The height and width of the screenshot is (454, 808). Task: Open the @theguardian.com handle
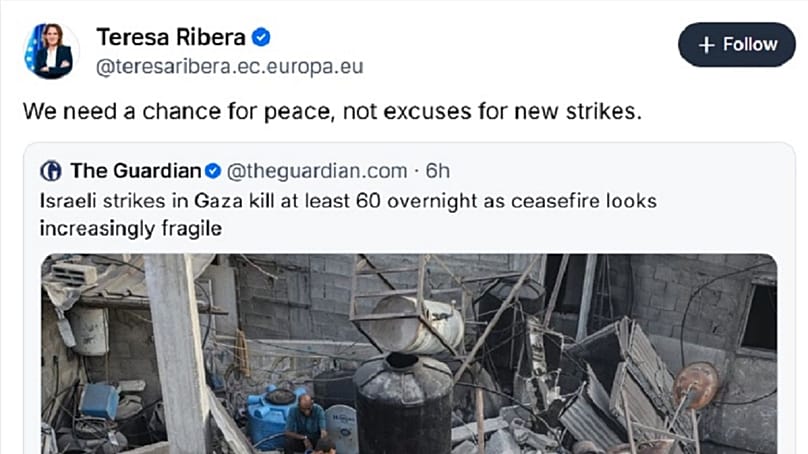click(x=317, y=171)
